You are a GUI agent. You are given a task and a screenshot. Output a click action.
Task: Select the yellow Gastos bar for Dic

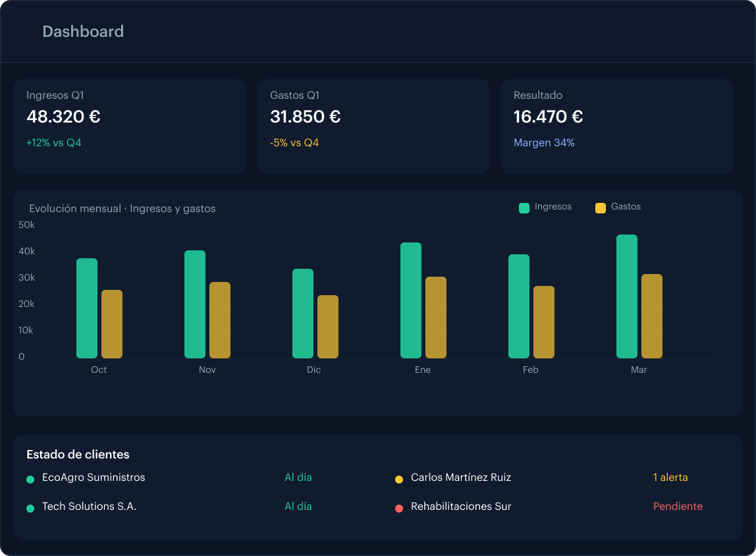point(328,327)
